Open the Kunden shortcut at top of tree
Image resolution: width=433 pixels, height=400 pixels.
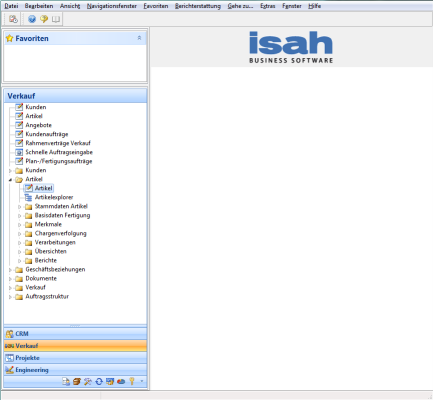click(36, 107)
